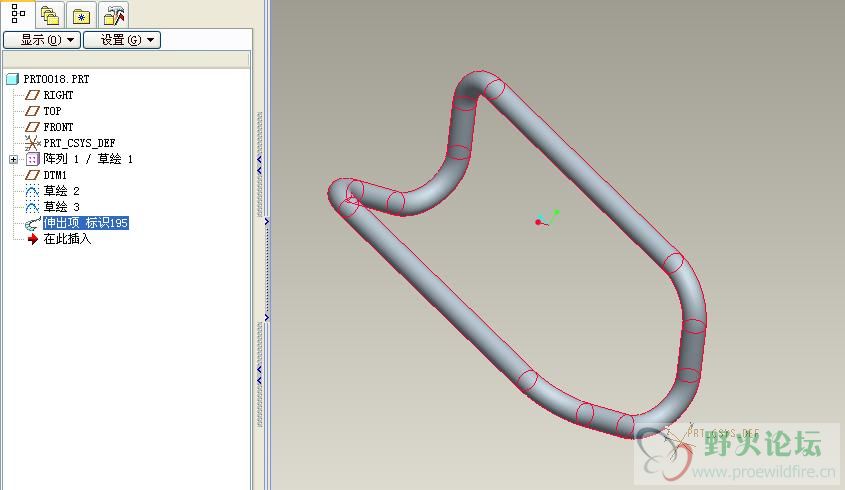The width and height of the screenshot is (845, 490).
Task: Open the Favorites navigator tab
Action: [x=81, y=15]
